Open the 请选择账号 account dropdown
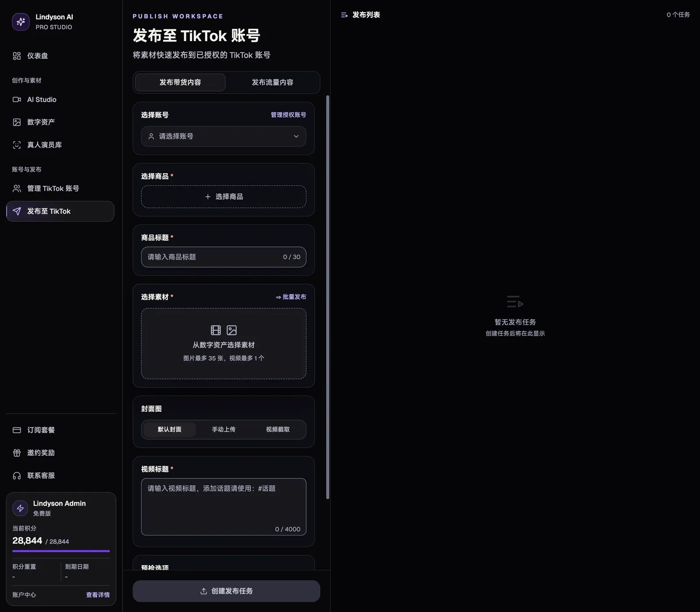700x612 pixels. pos(224,136)
